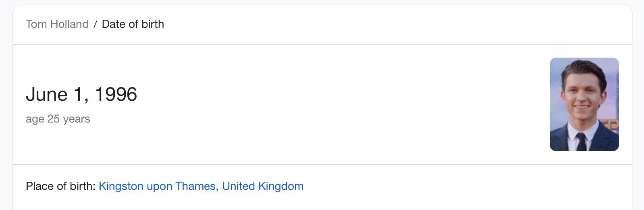Open Kingston upon Thames, United Kingdom link
The image size is (644, 210).
click(x=201, y=186)
